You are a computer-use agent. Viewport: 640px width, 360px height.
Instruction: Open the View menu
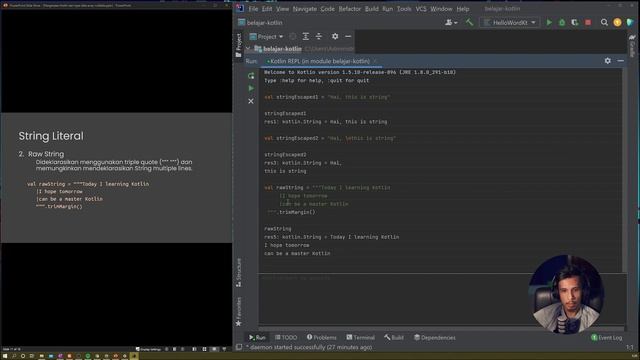click(x=282, y=9)
